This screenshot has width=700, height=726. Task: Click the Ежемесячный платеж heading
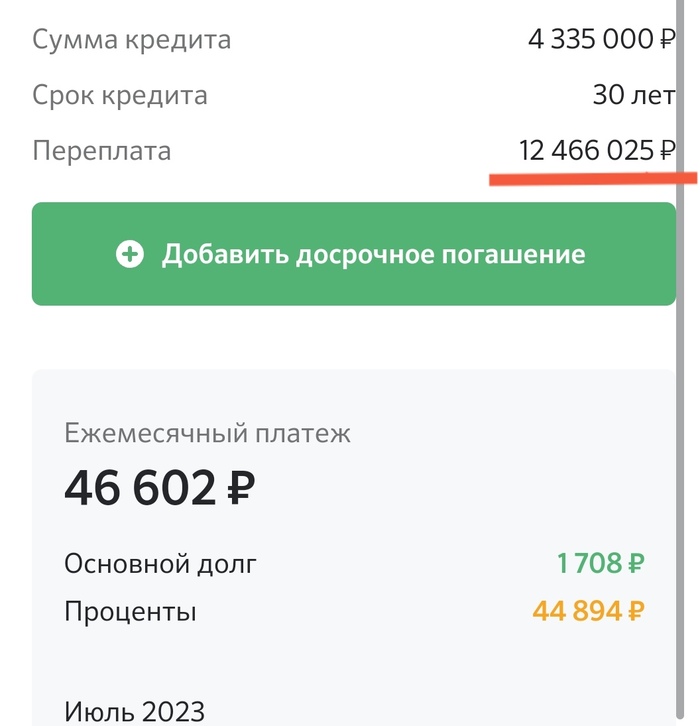click(207, 433)
